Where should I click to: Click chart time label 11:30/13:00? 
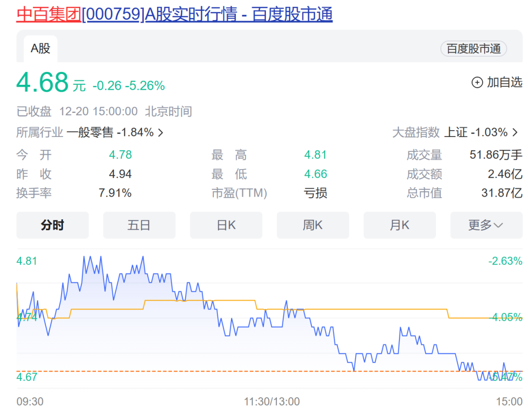click(x=272, y=402)
